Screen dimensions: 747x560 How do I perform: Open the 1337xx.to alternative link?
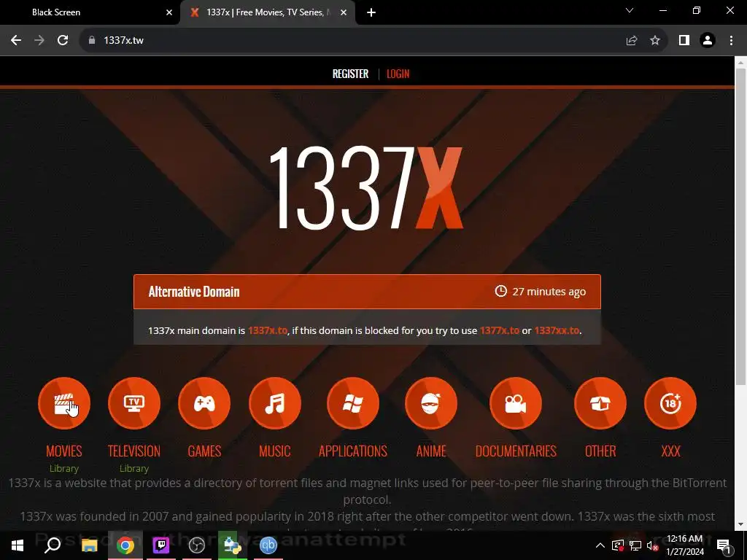pyautogui.click(x=557, y=330)
